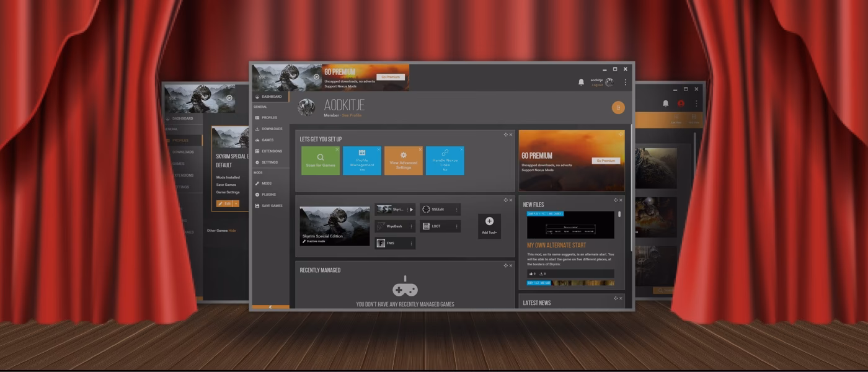Dismiss the Profile Management tile

[379, 149]
